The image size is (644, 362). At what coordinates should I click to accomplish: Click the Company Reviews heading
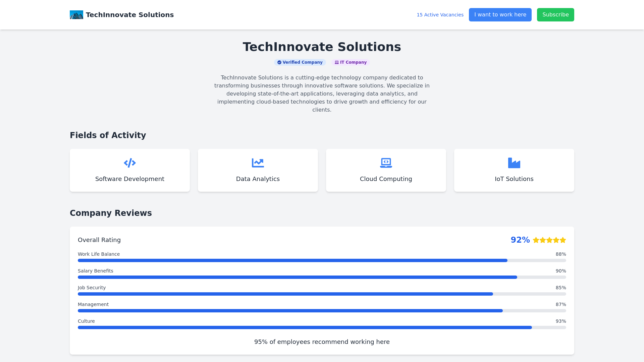click(111, 213)
